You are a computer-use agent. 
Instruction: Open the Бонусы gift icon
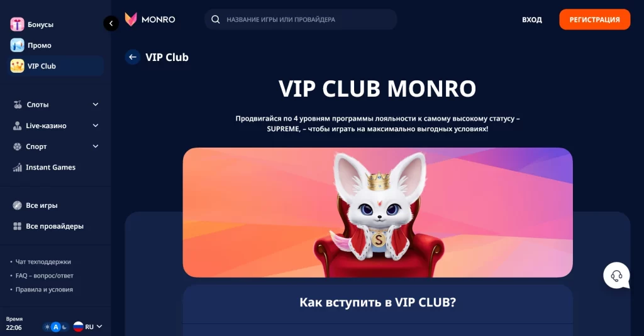coord(17,24)
